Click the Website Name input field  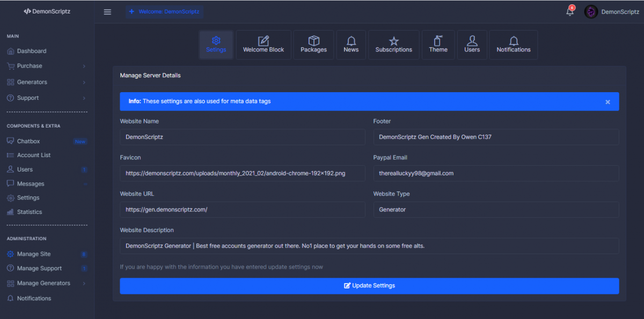tap(243, 137)
